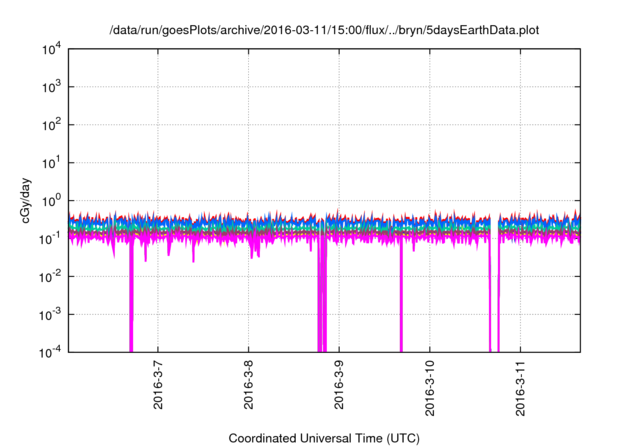Click the 10^2 y-axis tick label

(x=52, y=125)
